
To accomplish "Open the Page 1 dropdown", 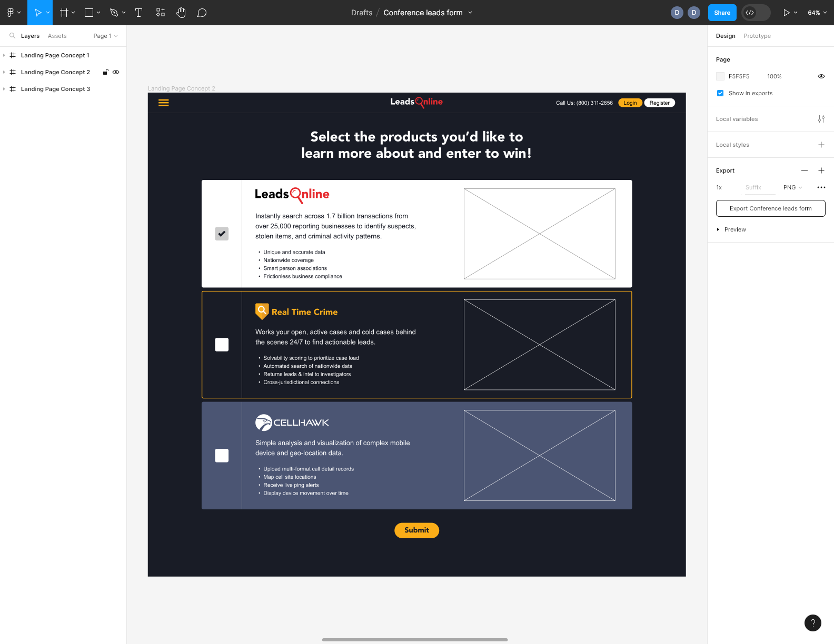I will tap(105, 36).
